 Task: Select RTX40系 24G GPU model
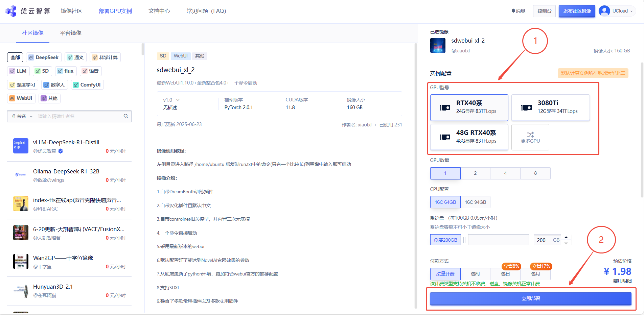pyautogui.click(x=469, y=107)
